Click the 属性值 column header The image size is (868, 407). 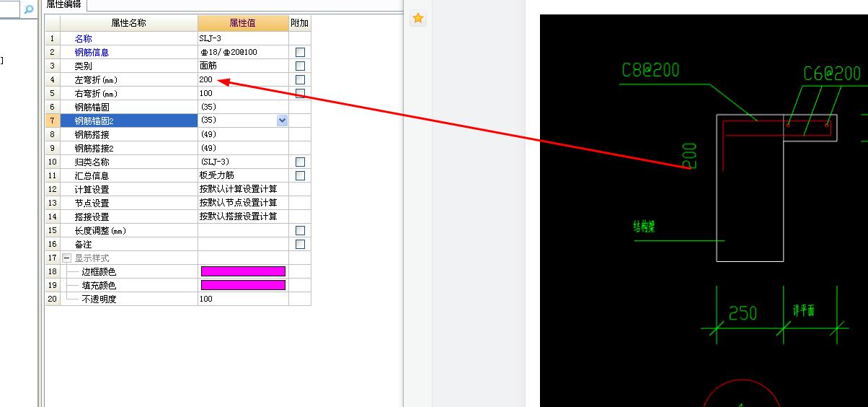point(243,23)
